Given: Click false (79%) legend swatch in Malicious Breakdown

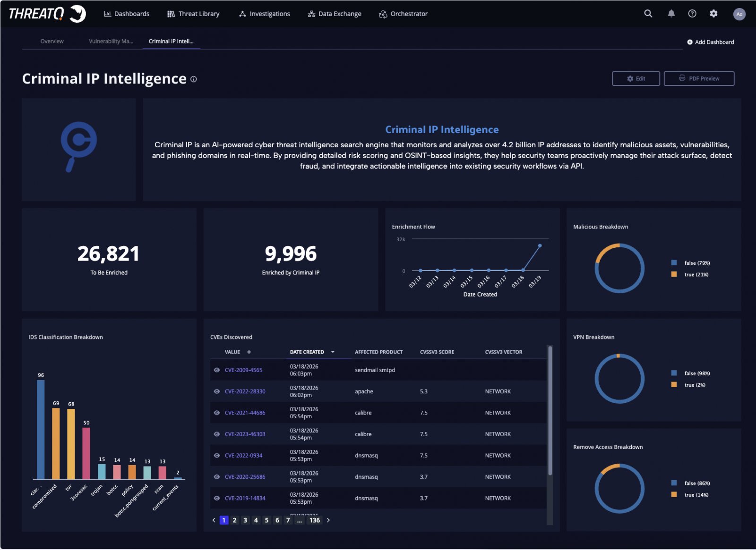Looking at the screenshot, I should point(674,263).
